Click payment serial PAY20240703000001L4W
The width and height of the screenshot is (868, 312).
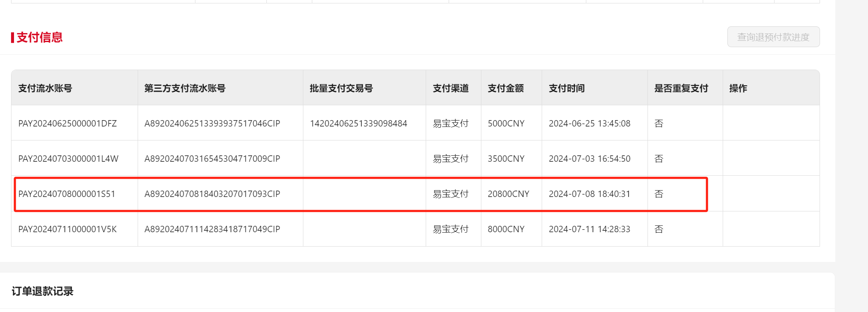pos(68,159)
